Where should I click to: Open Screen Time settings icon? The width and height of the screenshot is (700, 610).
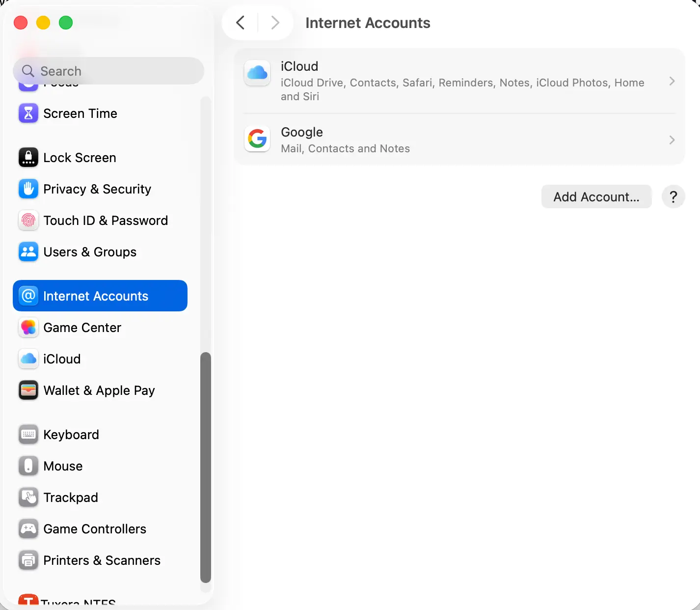point(28,113)
